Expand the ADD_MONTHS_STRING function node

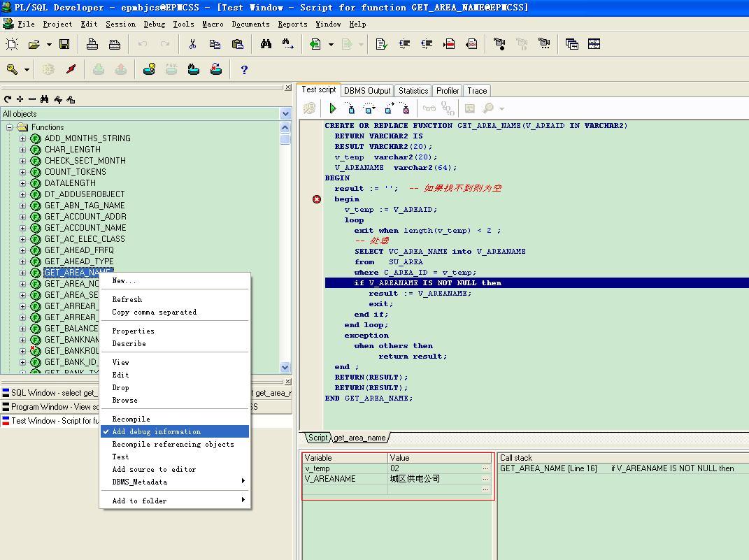[22, 138]
